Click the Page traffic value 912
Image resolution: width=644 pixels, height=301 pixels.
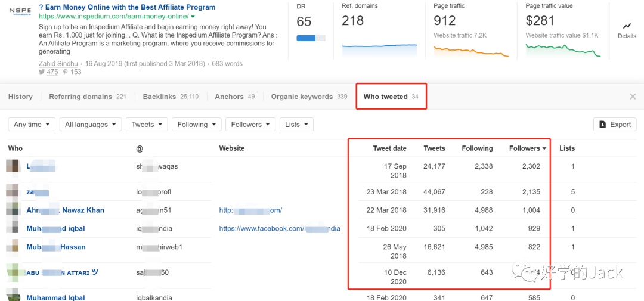[x=445, y=20]
